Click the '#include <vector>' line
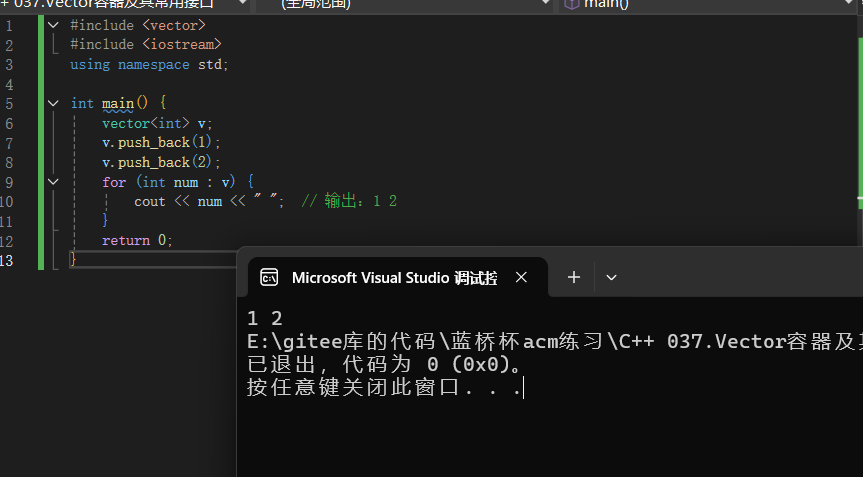Viewport: 863px width, 477px height. click(x=138, y=25)
